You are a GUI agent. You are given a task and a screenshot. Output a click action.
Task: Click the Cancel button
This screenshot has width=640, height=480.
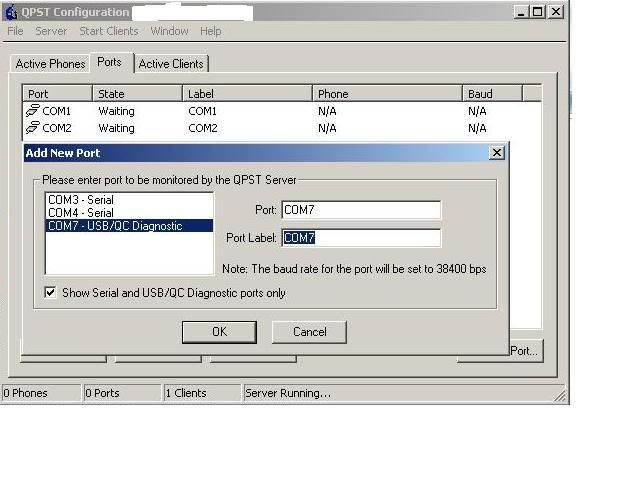click(x=309, y=332)
